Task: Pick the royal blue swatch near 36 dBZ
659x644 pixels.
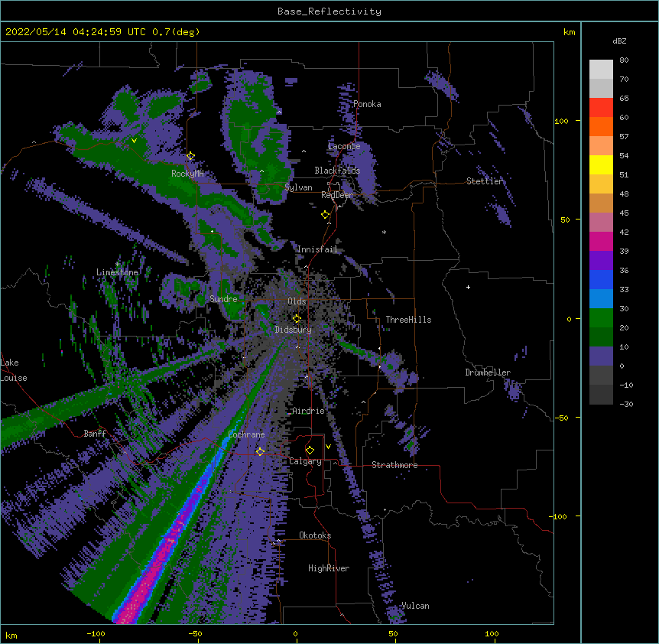Action: [601, 279]
